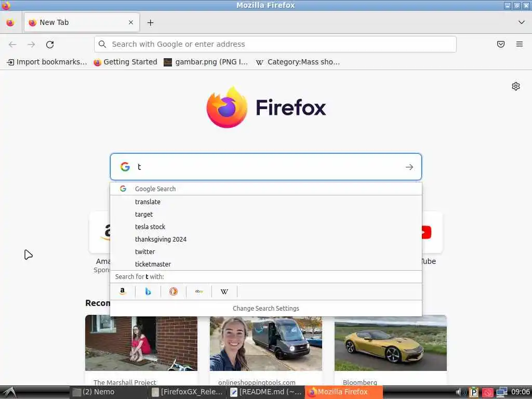Search with eBay engine icon
This screenshot has height=399, width=532.
tap(199, 291)
